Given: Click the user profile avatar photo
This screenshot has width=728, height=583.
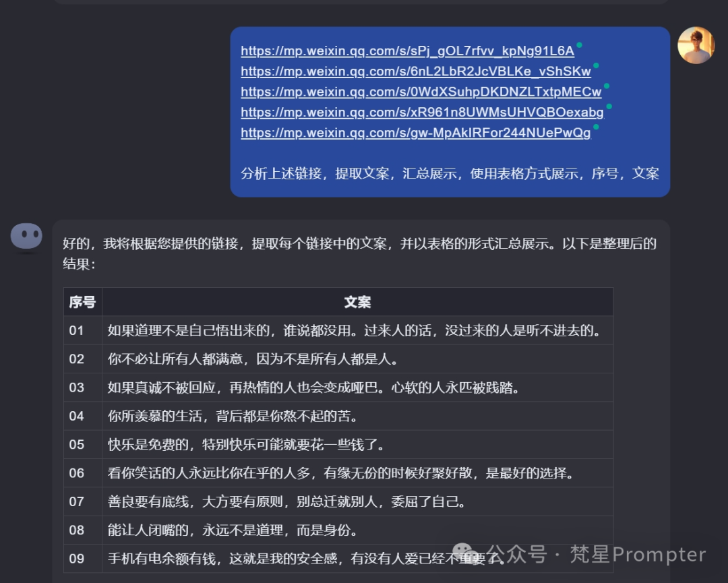Looking at the screenshot, I should click(696, 46).
